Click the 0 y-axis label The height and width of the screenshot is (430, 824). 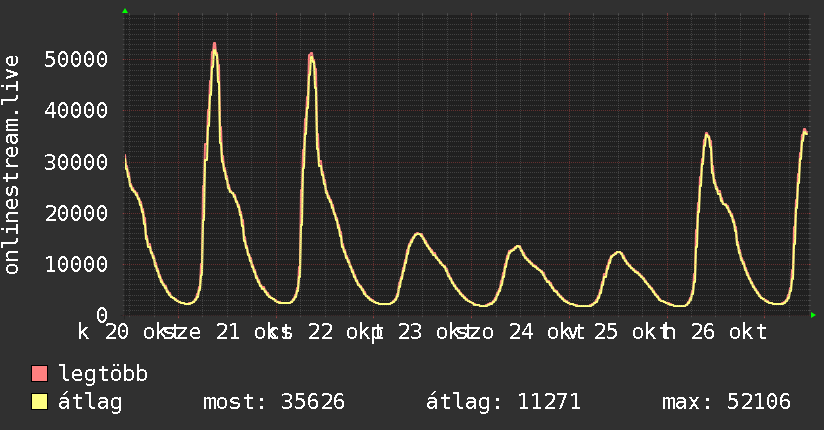[102, 315]
